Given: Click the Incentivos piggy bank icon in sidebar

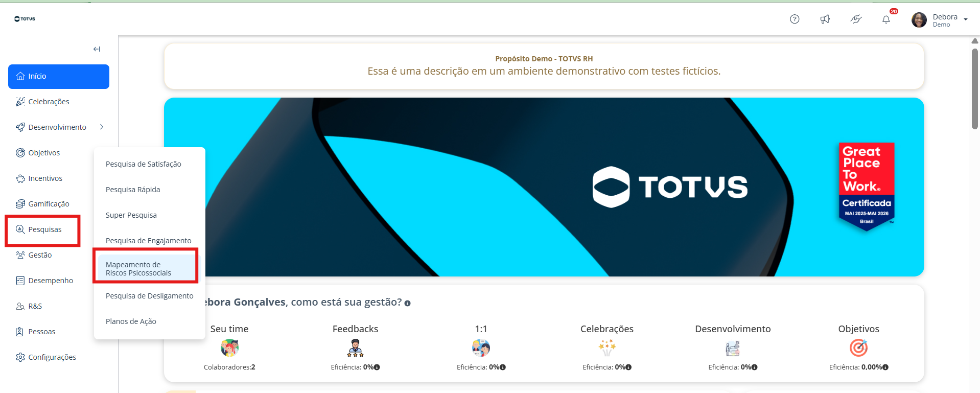Looking at the screenshot, I should pyautogui.click(x=20, y=178).
